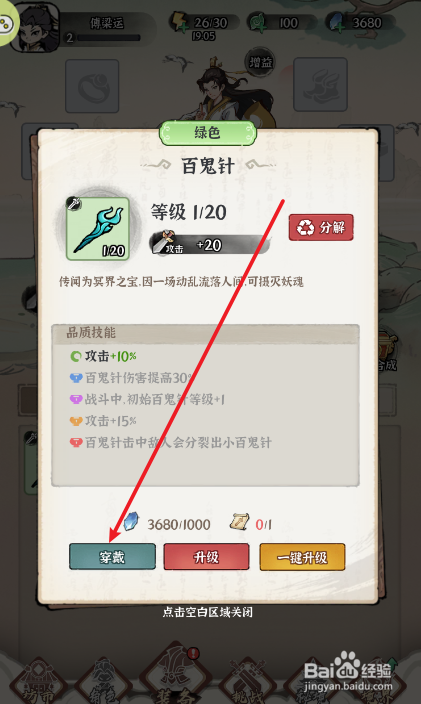Open the 增益 buff icon
The height and width of the screenshot is (704, 421).
(260, 62)
